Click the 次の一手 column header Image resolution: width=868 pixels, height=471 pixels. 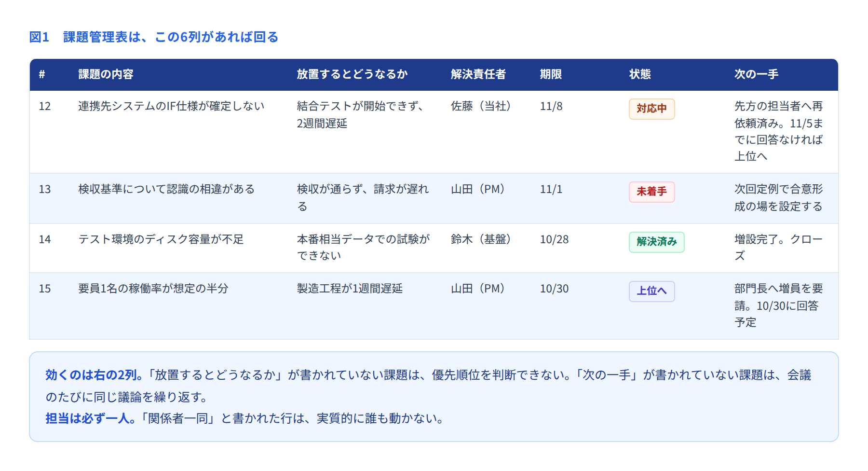click(756, 74)
